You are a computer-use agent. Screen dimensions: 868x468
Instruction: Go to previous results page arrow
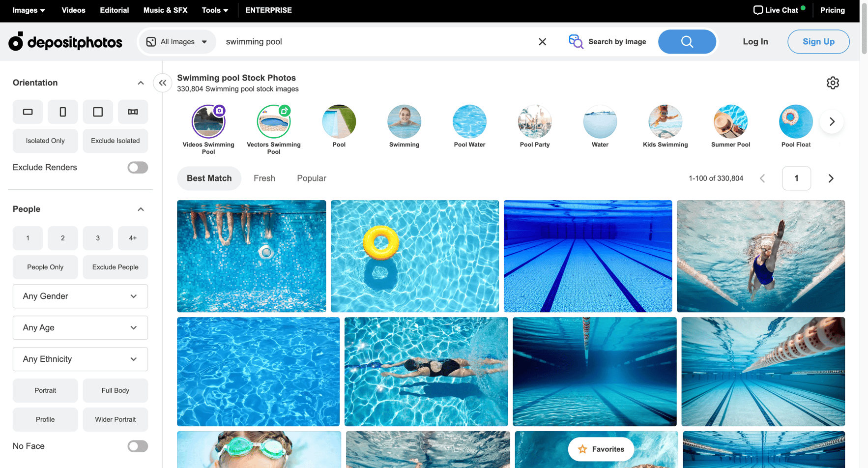pyautogui.click(x=762, y=178)
